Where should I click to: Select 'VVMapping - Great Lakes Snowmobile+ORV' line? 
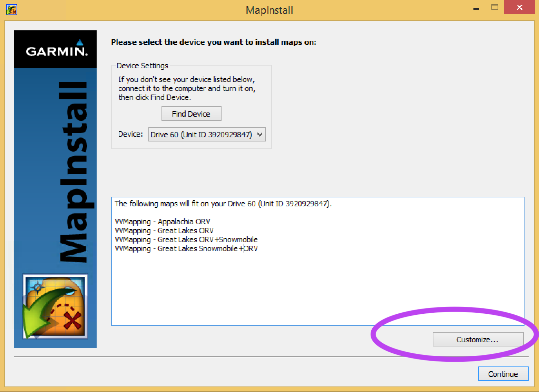pyautogui.click(x=186, y=248)
